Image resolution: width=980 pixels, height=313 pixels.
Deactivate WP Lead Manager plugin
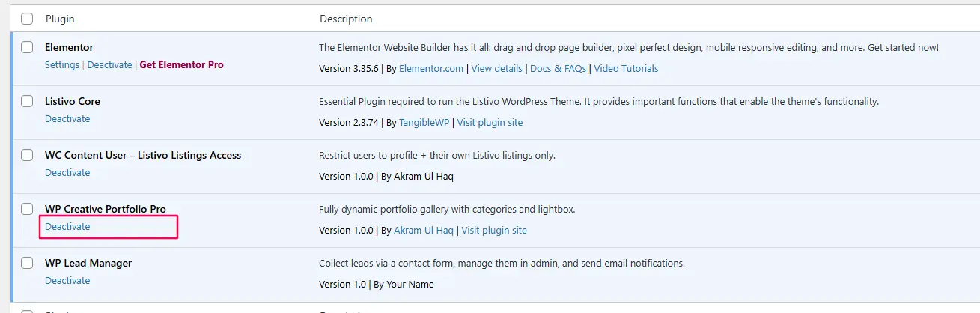tap(67, 281)
